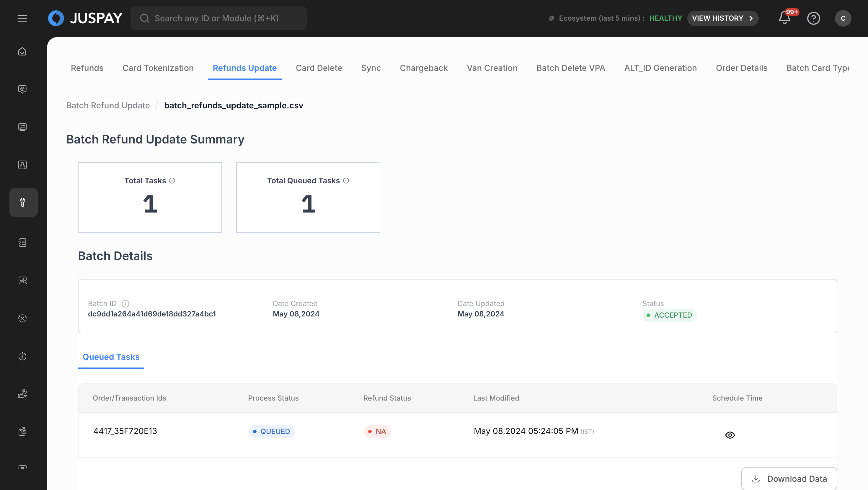Switch to the Chargeback tab
Screen dimensions: 868x490
[424, 68]
